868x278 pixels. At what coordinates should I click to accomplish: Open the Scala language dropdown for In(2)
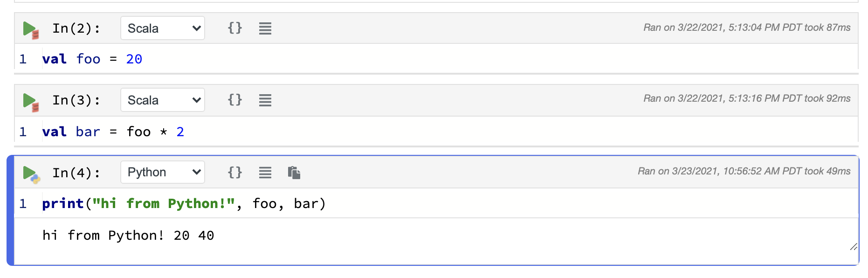click(162, 28)
